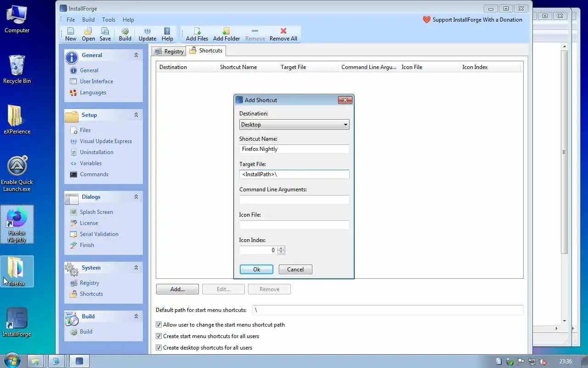Open the Tools menu
This screenshot has width=588, height=368.
[108, 20]
